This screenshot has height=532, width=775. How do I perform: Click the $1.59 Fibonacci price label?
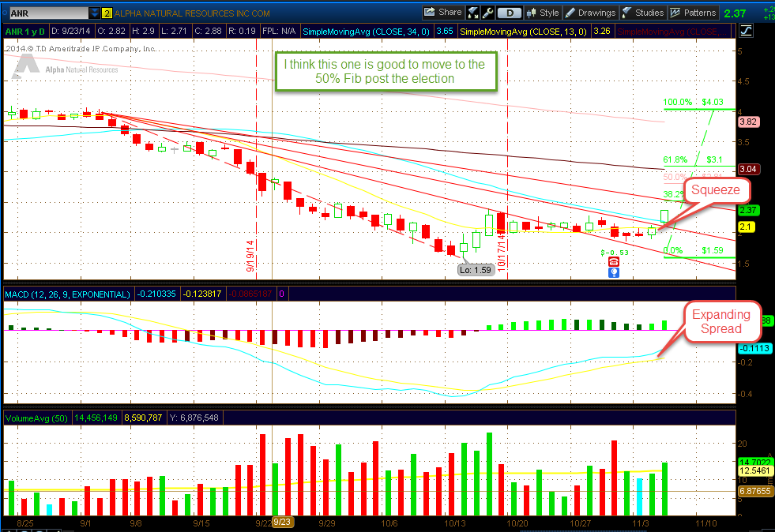(x=713, y=250)
